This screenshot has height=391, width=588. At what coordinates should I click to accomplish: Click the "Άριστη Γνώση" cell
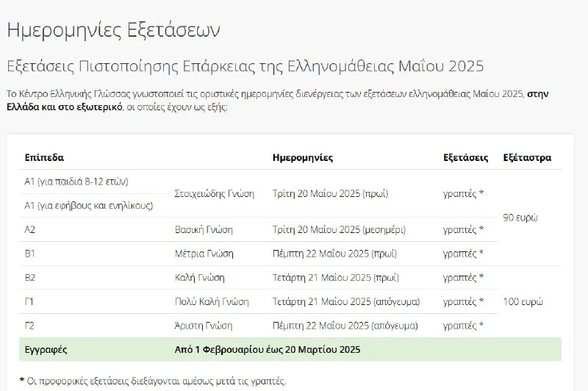pyautogui.click(x=203, y=326)
